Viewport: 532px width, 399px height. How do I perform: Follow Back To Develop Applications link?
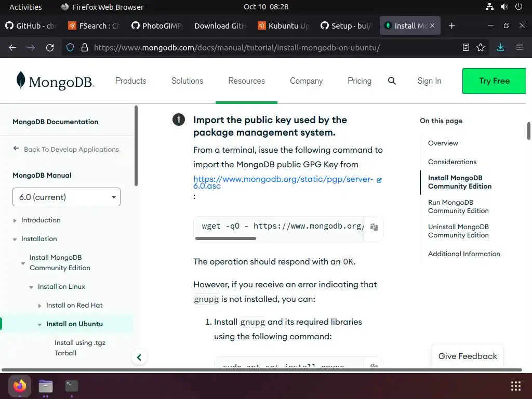point(71,149)
